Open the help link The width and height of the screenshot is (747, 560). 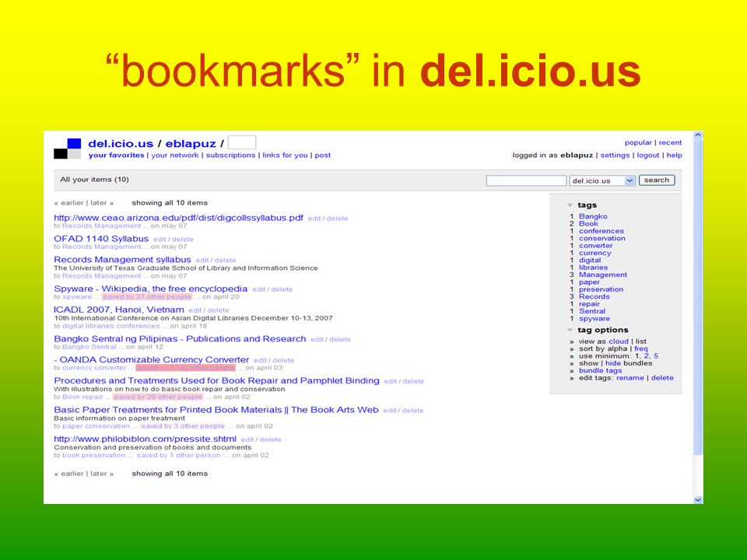pyautogui.click(x=674, y=156)
